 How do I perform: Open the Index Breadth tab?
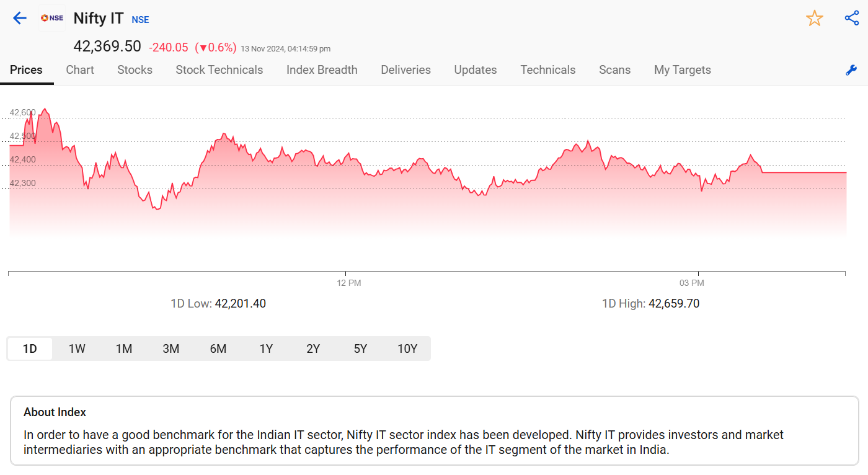click(322, 70)
